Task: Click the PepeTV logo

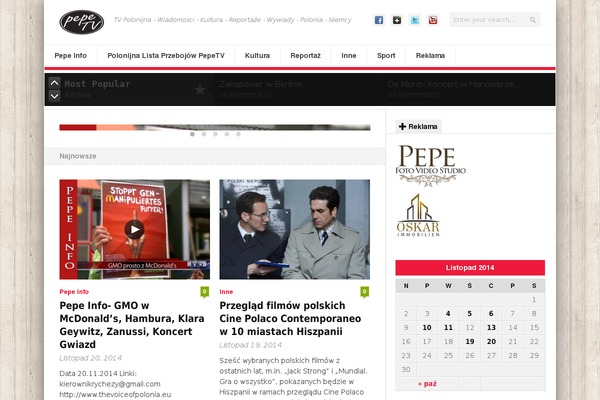Action: 82,22
